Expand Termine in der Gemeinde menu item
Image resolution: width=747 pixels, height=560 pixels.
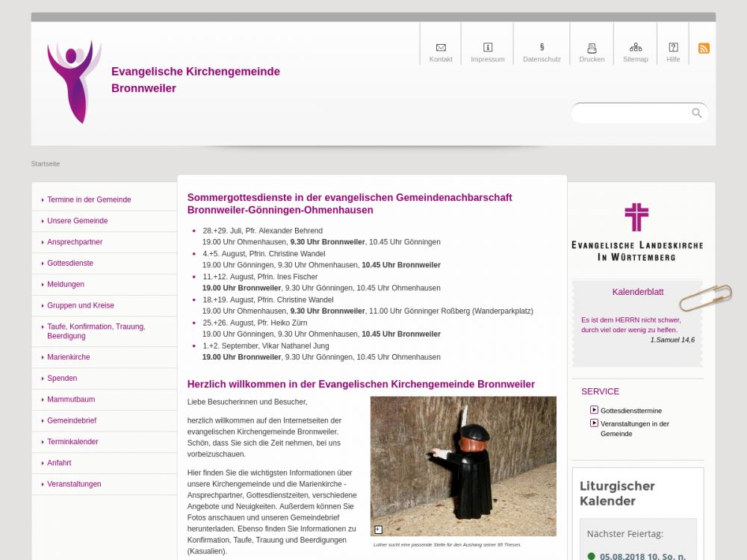tap(89, 200)
